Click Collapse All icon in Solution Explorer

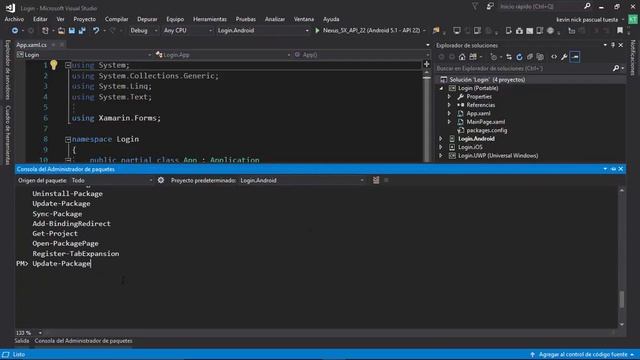click(x=530, y=57)
